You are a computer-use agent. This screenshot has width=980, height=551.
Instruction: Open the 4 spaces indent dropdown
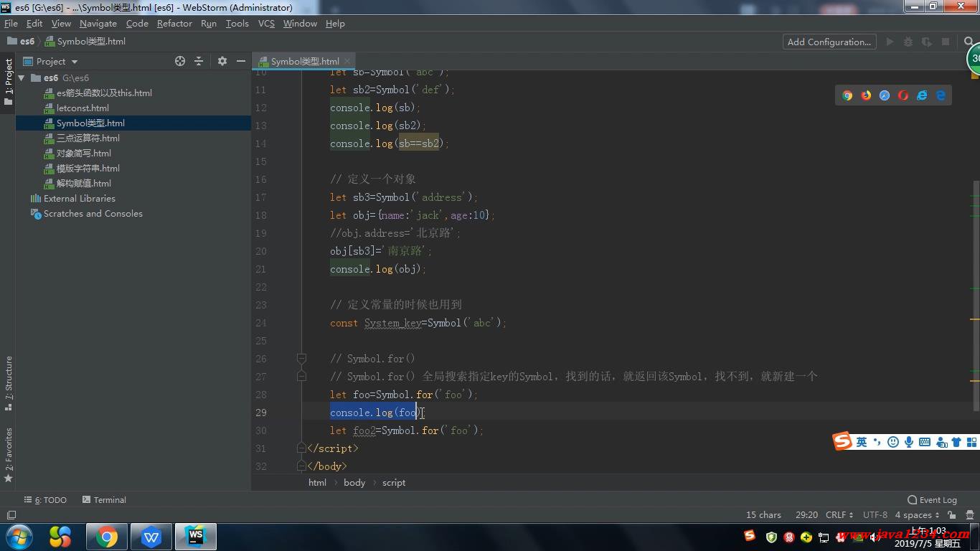pos(917,515)
